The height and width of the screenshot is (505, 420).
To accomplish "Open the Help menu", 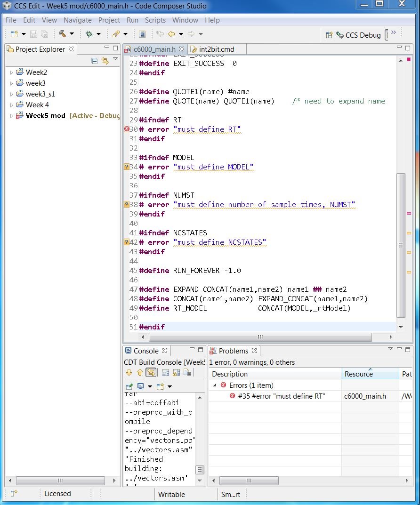I will click(x=212, y=20).
